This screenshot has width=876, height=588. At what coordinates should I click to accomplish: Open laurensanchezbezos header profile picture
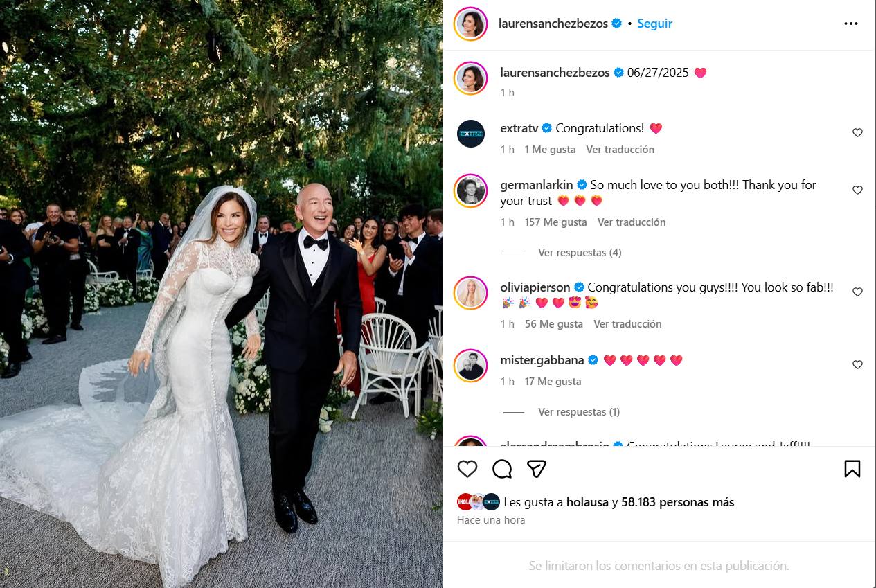[x=471, y=24]
